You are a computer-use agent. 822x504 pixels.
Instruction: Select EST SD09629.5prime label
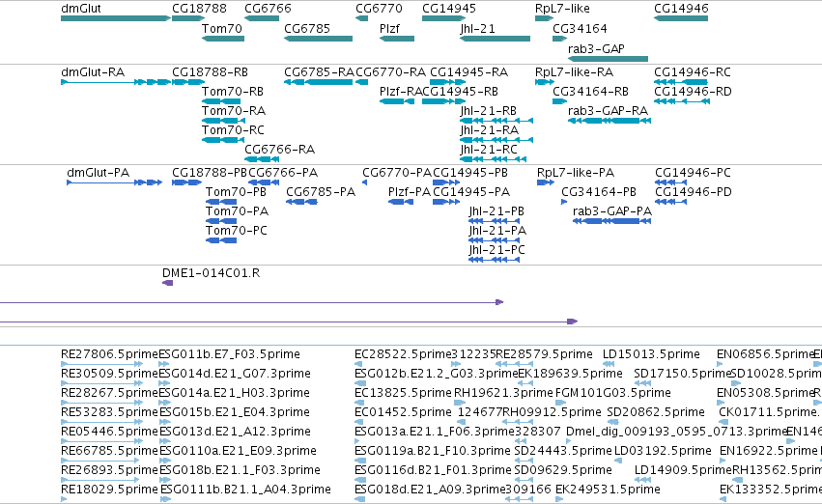tap(563, 470)
